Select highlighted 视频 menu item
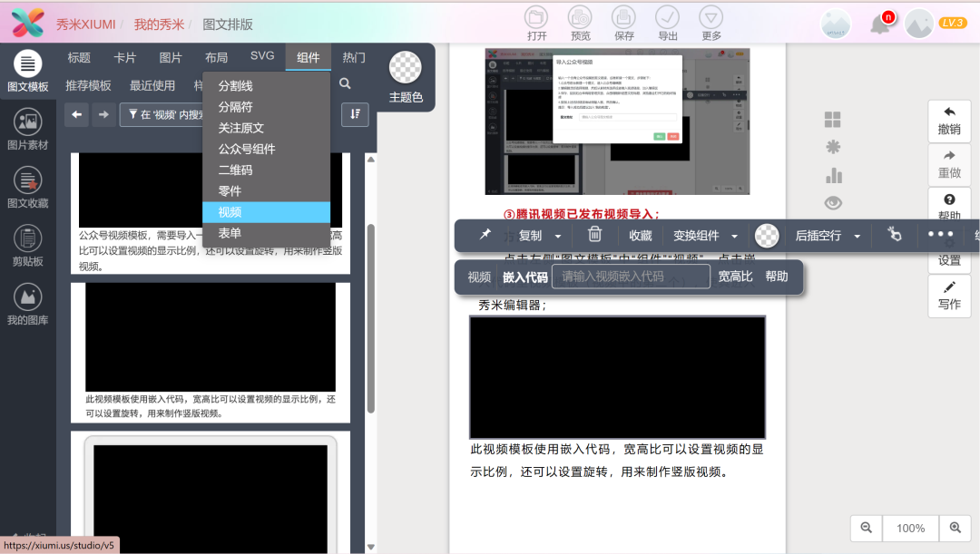The width and height of the screenshot is (980, 554). point(266,212)
